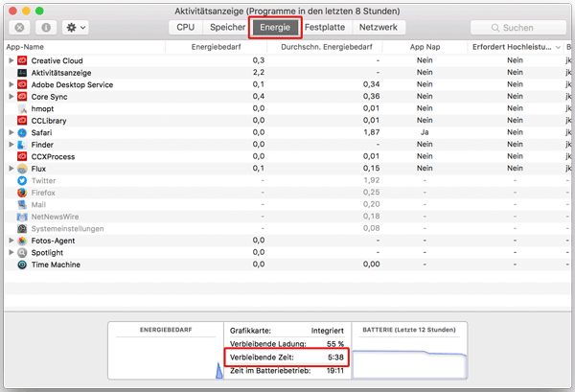This screenshot has height=392, width=575.
Task: Click the green zoom window button
Action: pos(39,11)
